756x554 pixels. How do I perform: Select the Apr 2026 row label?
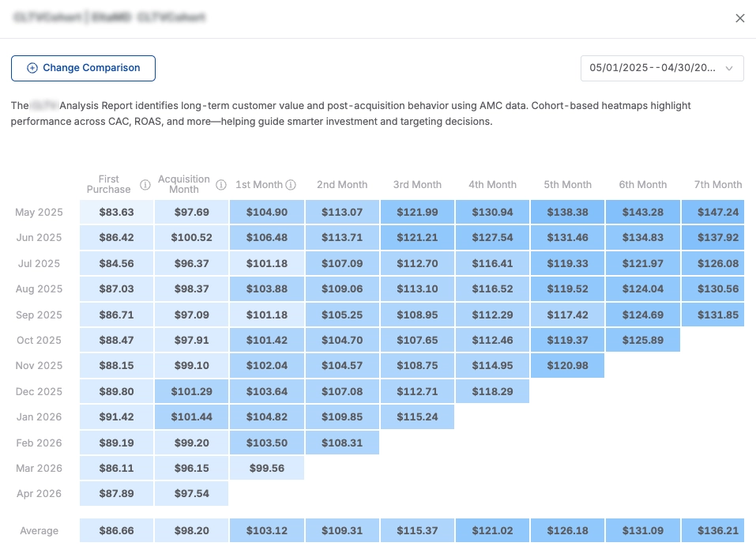[39, 494]
